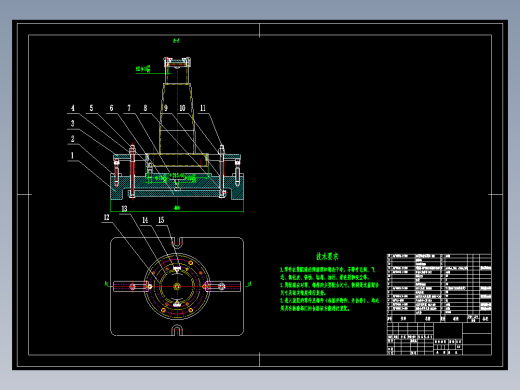Click part callout number 9
Image resolution: width=520 pixels, height=390 pixels.
pyautogui.click(x=166, y=108)
